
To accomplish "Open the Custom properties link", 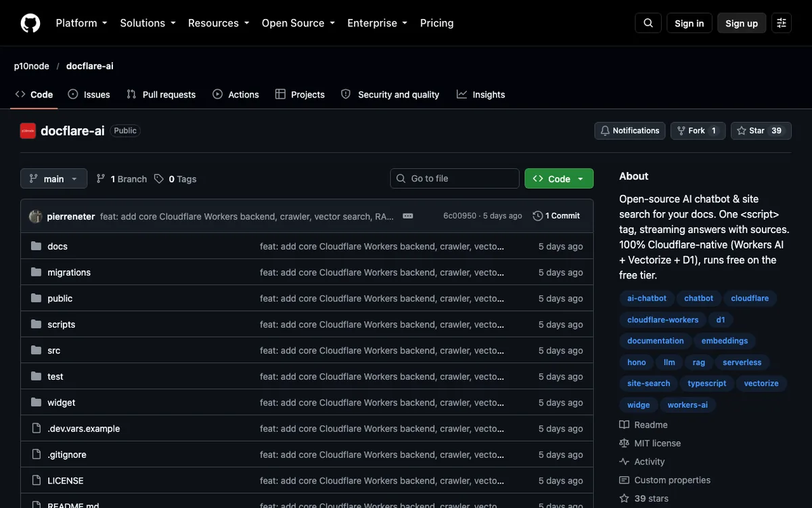I will tap(665, 480).
